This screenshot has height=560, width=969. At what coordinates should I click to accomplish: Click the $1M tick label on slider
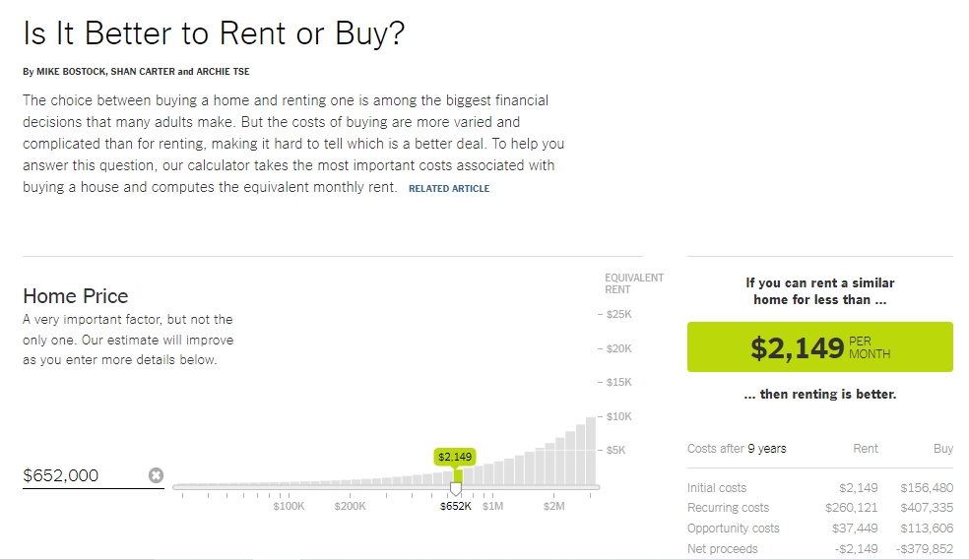pyautogui.click(x=492, y=506)
